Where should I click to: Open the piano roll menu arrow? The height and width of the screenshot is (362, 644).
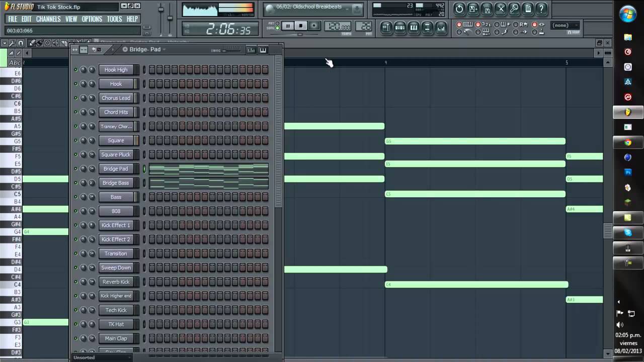point(4,43)
